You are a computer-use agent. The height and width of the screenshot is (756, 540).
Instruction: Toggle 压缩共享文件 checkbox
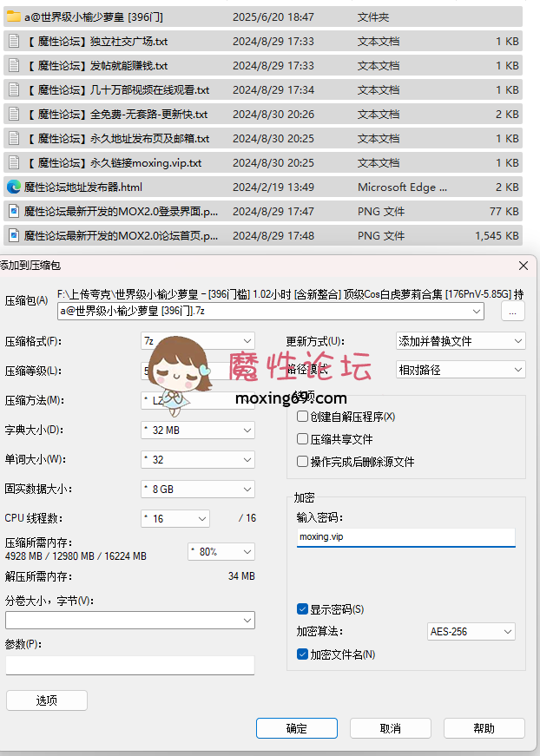click(x=302, y=438)
